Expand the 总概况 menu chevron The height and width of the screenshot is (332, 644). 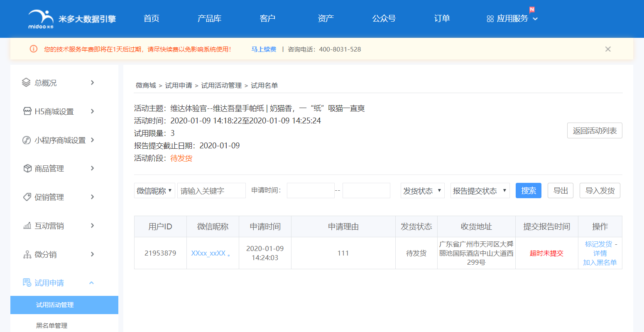click(x=92, y=83)
